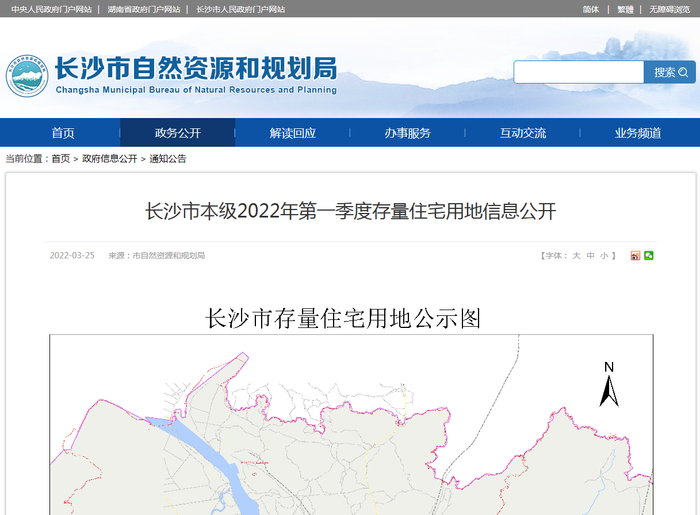
Task: Go to 通知公告 in breadcrumb
Action: point(167,158)
